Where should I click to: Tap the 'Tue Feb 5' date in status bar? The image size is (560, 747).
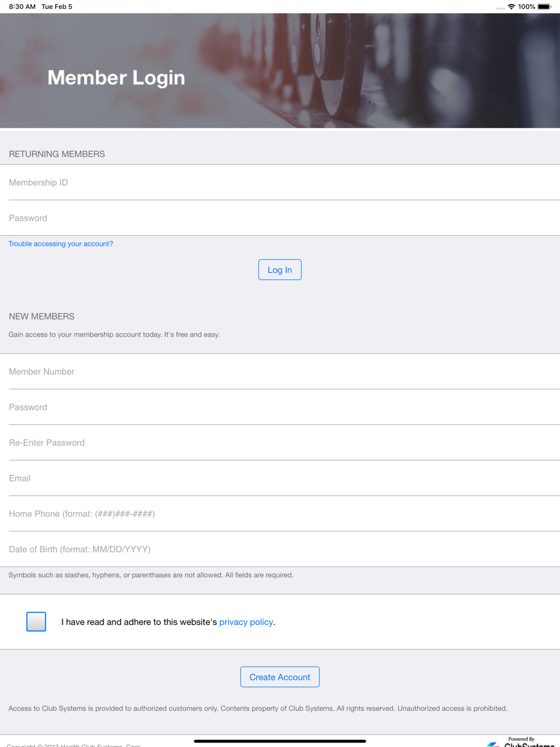point(57,7)
